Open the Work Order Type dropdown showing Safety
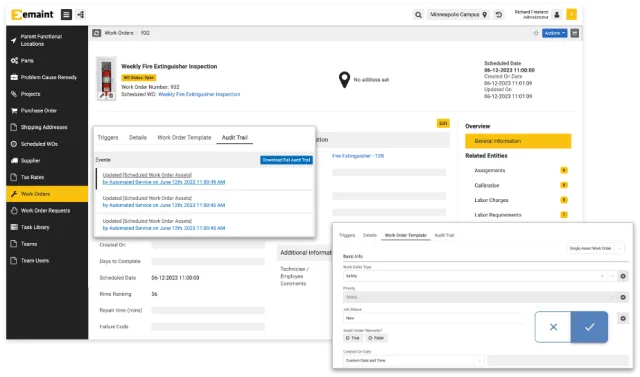The image size is (640, 377). coord(480,276)
